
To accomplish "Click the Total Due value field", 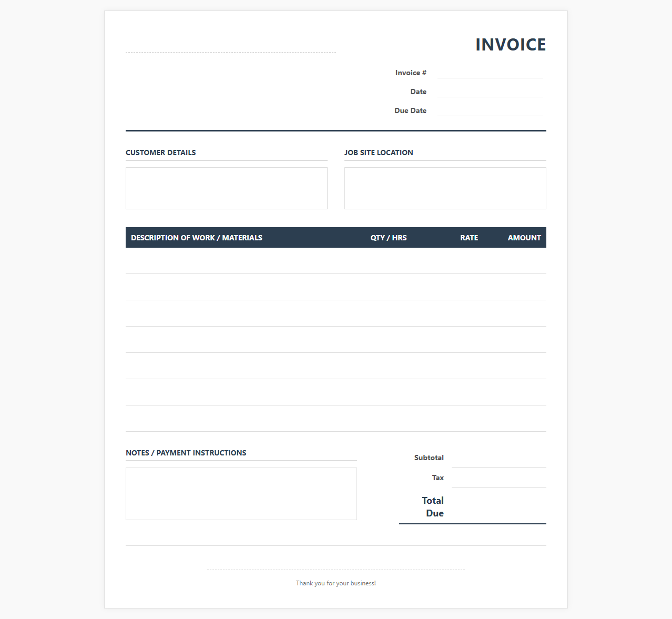I will (499, 506).
